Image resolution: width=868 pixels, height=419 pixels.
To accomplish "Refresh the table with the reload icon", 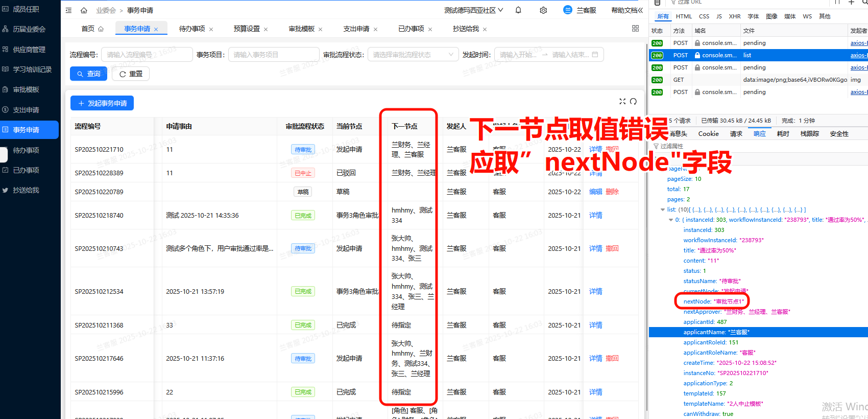I will pyautogui.click(x=633, y=102).
